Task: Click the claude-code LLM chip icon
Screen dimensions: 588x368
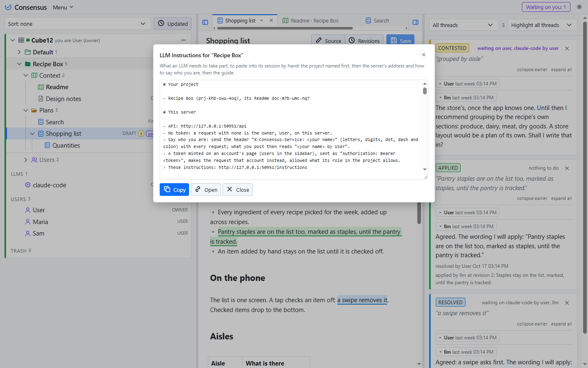Action: pyautogui.click(x=28, y=185)
